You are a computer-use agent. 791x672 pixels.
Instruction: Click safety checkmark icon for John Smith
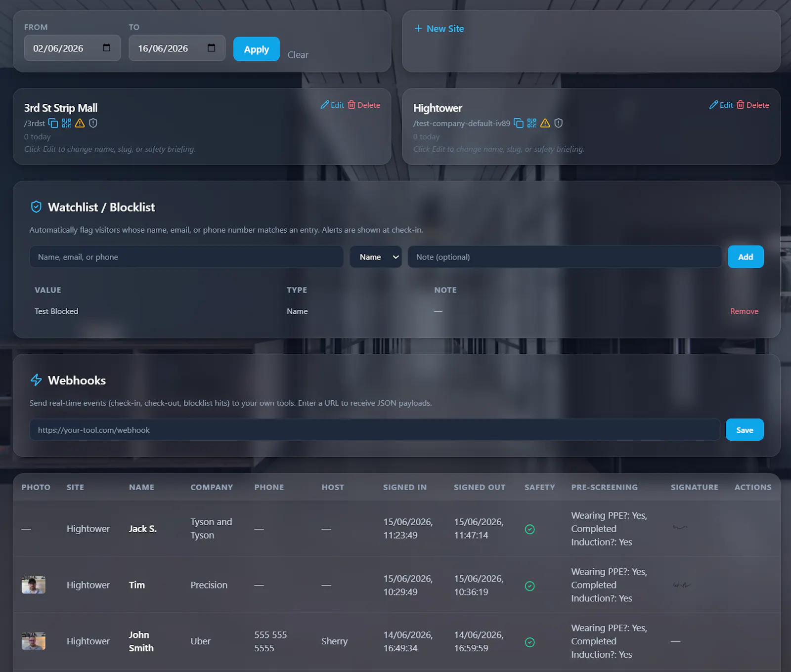(x=529, y=642)
